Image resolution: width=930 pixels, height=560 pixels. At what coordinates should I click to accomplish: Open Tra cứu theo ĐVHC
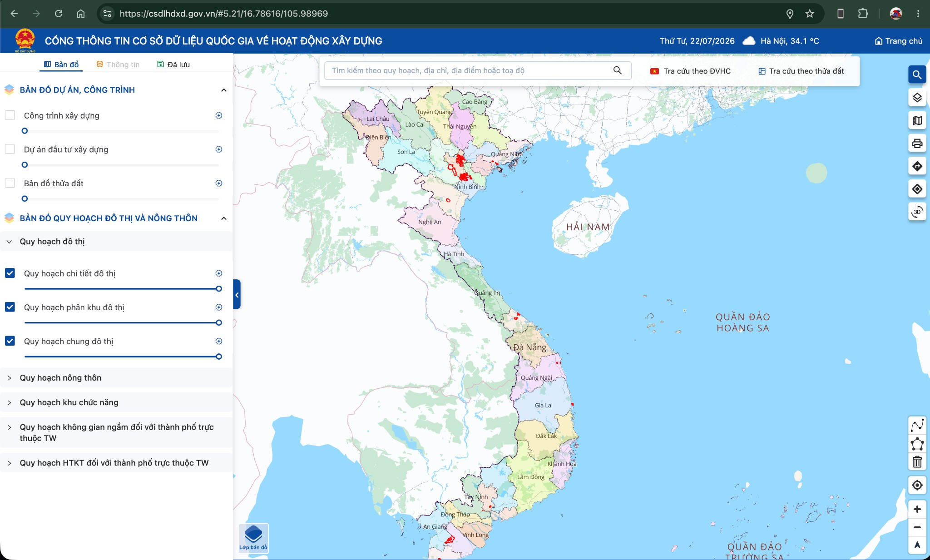pos(690,71)
